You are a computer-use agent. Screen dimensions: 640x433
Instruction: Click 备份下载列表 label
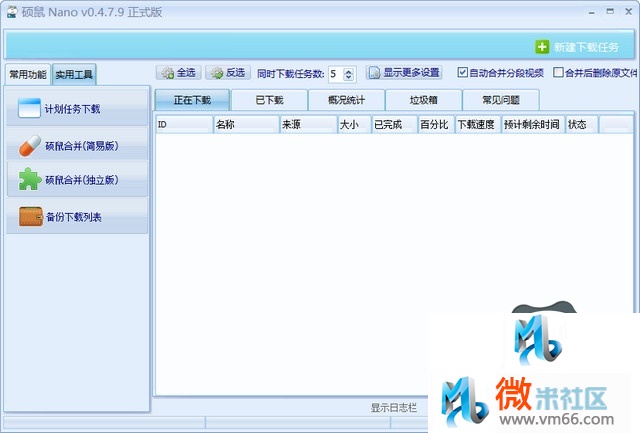pyautogui.click(x=74, y=217)
